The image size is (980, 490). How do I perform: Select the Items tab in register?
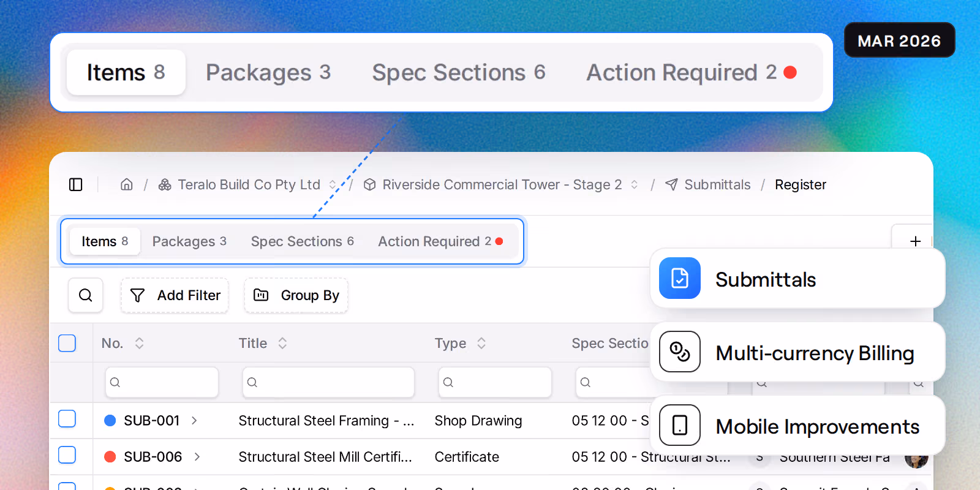(x=105, y=241)
